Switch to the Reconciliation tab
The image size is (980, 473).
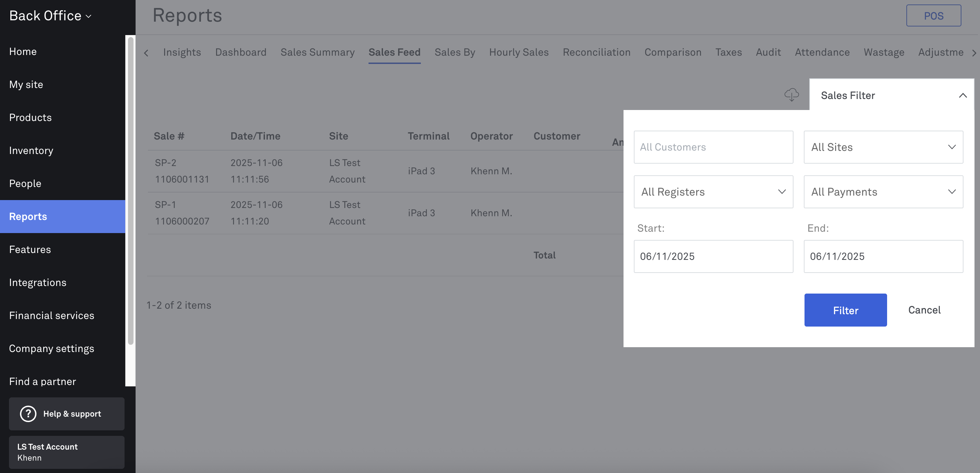[x=596, y=52]
